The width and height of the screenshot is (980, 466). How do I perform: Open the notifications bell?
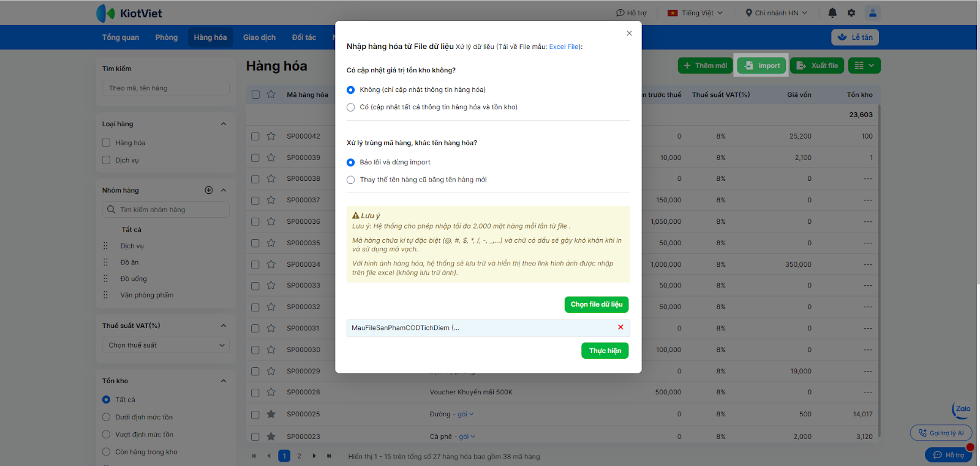coord(832,13)
